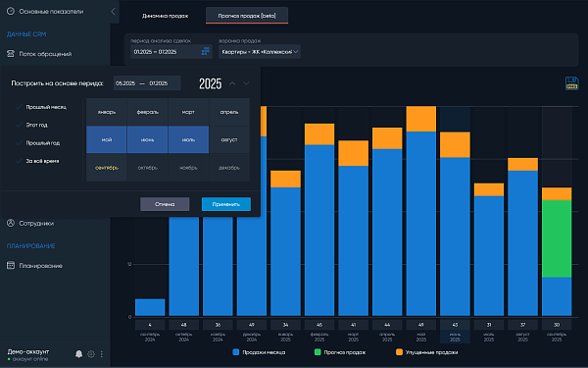The width and height of the screenshot is (588, 368).
Task: Click the Применить button
Action: tap(226, 204)
